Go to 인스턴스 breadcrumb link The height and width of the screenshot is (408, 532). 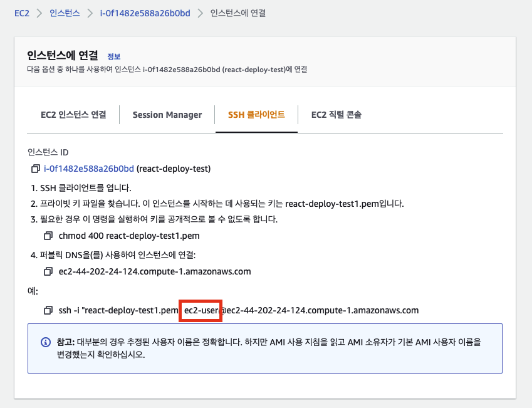[65, 13]
